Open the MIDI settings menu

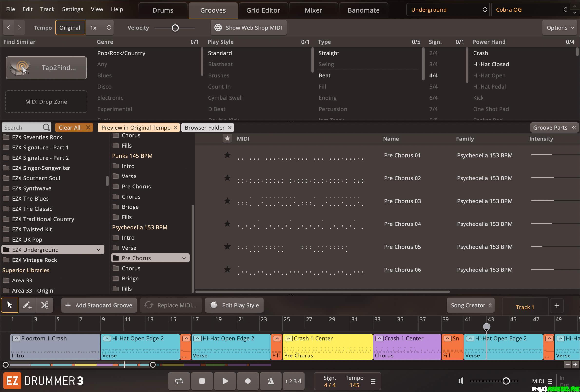coord(550,381)
